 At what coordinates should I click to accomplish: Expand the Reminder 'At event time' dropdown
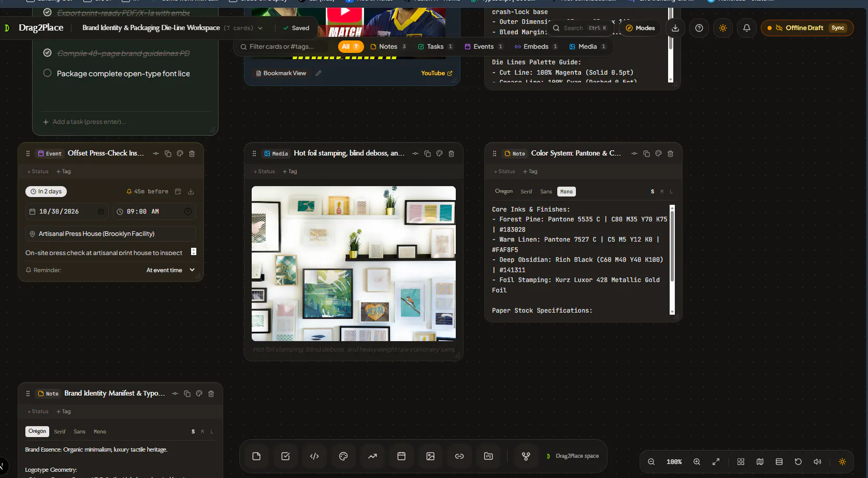pos(170,270)
